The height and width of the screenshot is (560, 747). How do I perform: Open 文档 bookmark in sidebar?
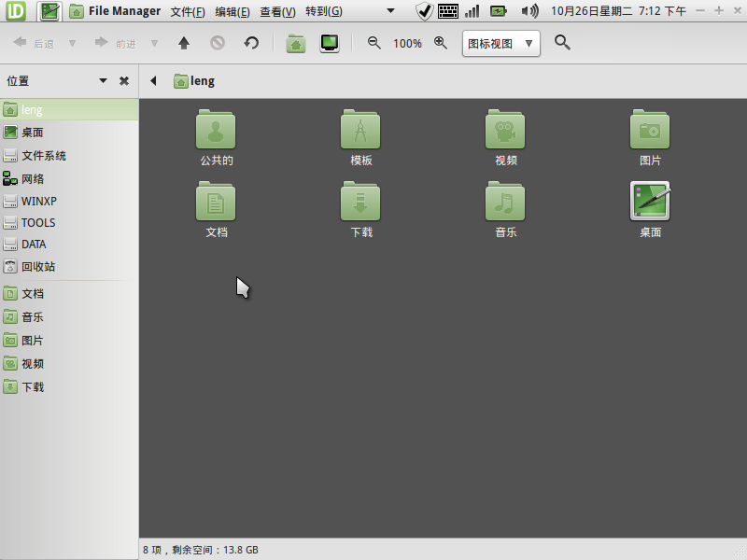point(69,293)
